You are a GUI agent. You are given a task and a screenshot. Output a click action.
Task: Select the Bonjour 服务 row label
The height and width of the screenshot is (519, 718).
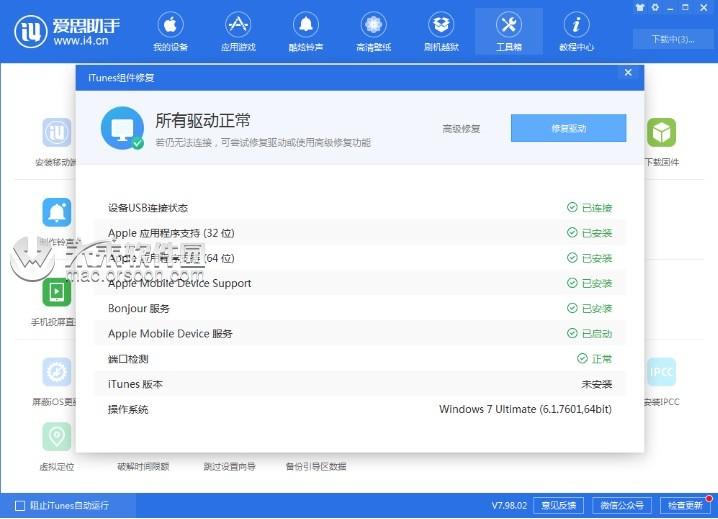pyautogui.click(x=139, y=308)
